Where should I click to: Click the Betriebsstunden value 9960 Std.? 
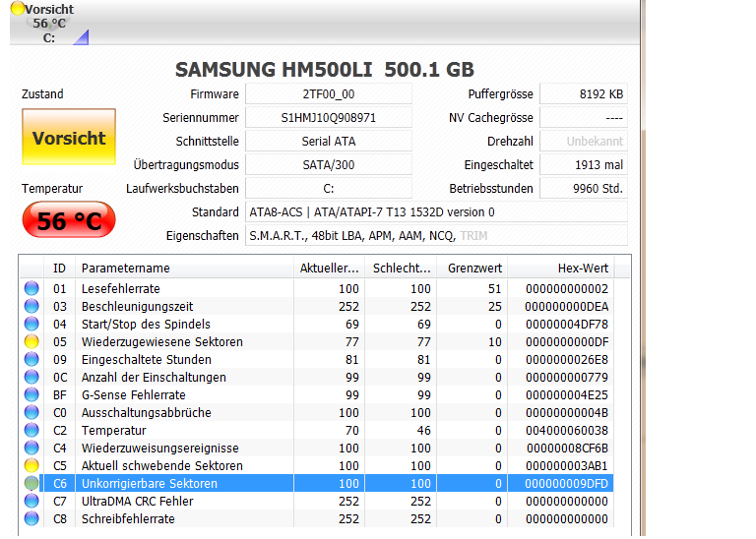tap(584, 188)
